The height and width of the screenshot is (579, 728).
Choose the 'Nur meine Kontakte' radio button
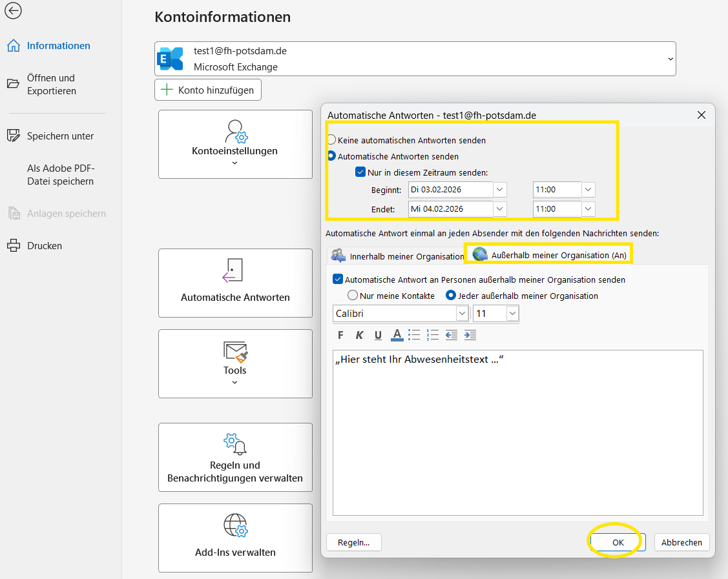coord(353,296)
